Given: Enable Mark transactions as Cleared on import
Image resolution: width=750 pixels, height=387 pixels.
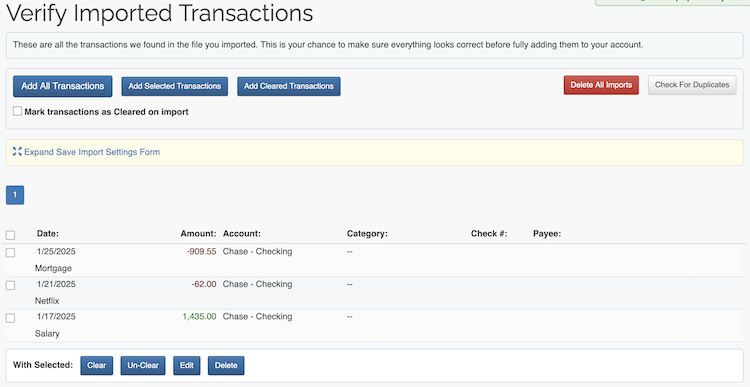Looking at the screenshot, I should coord(17,111).
